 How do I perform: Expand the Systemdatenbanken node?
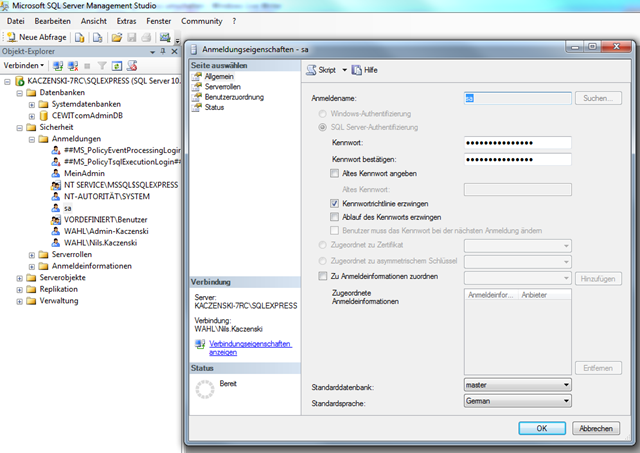pos(32,104)
